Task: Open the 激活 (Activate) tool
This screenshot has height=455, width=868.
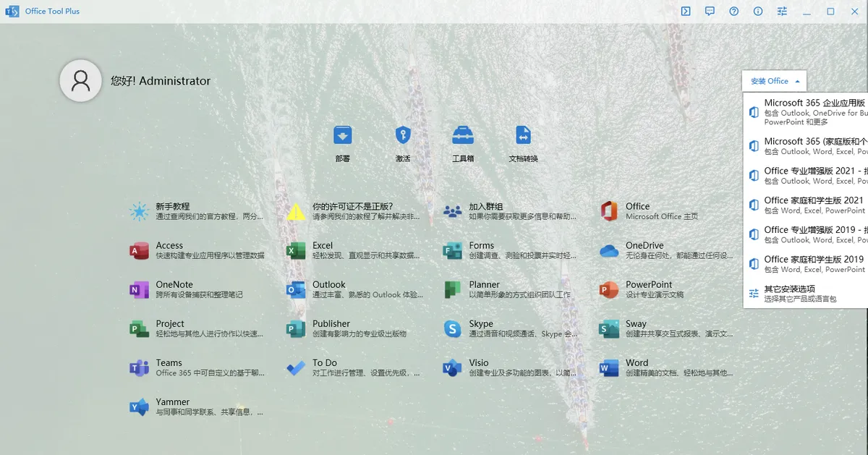Action: (403, 143)
